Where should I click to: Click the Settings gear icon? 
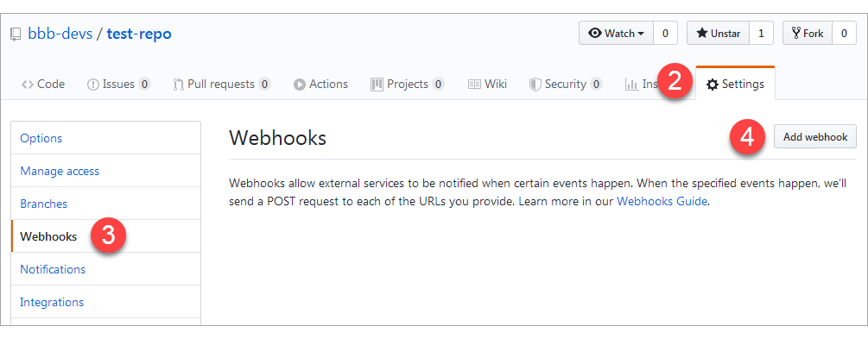[x=713, y=85]
